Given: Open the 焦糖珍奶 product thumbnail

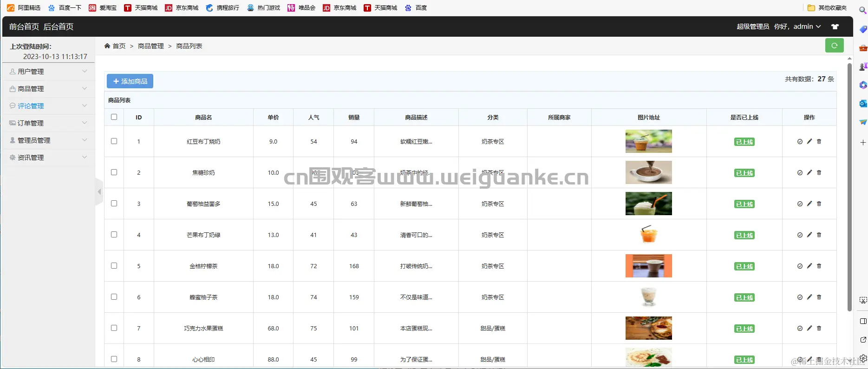Looking at the screenshot, I should [x=649, y=172].
